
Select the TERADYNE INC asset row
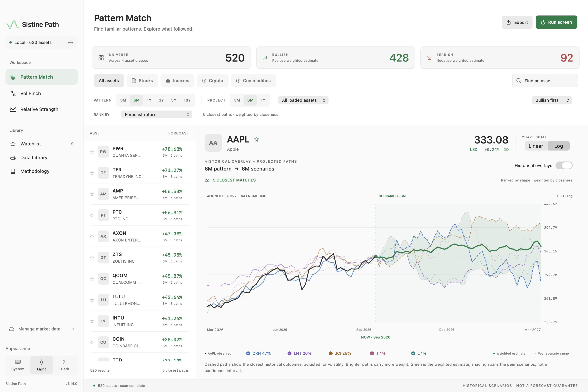[x=140, y=173]
